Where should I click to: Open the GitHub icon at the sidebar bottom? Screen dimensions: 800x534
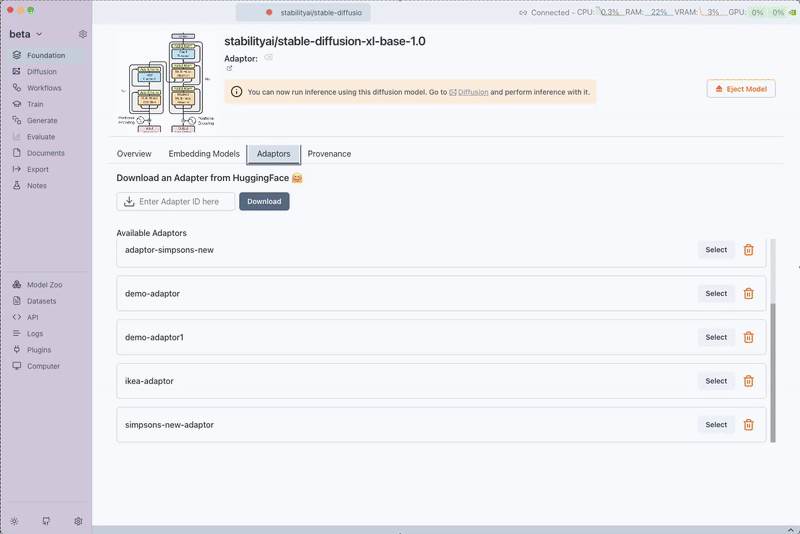[x=46, y=521]
